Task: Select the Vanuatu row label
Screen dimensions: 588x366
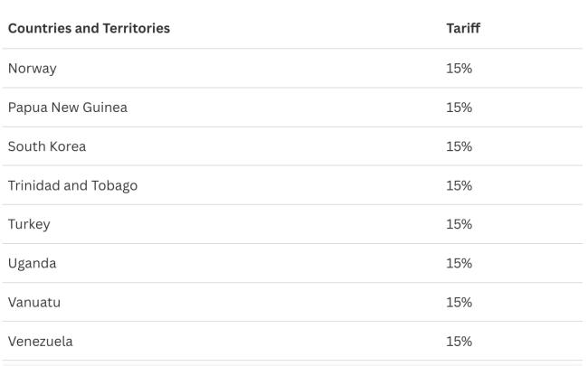Action: point(34,303)
